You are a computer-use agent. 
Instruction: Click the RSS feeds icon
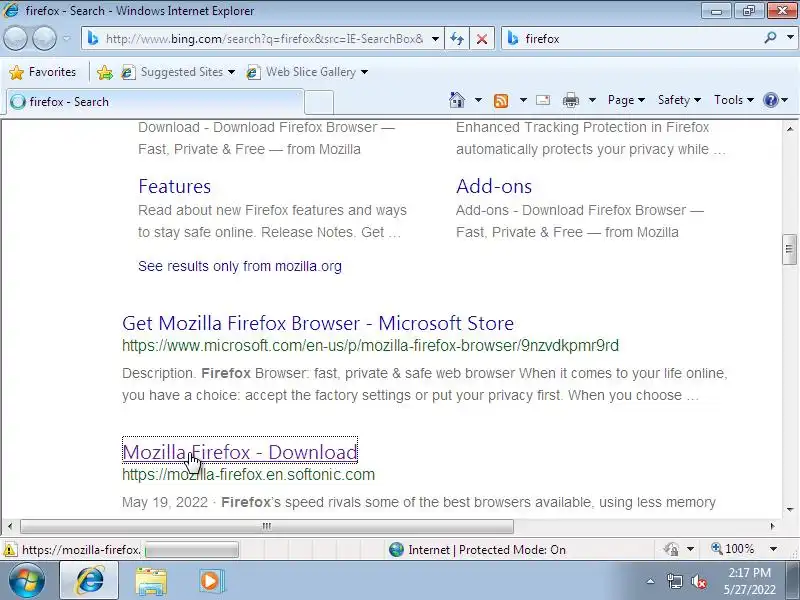point(501,101)
